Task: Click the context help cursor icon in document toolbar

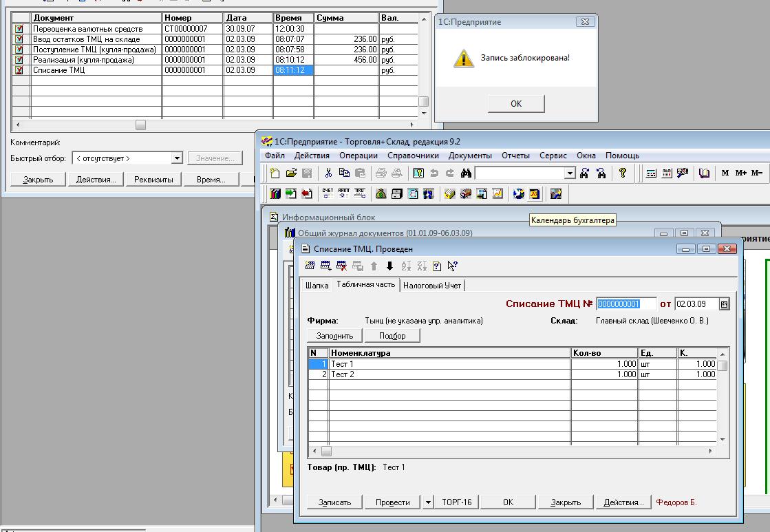Action: 453,266
